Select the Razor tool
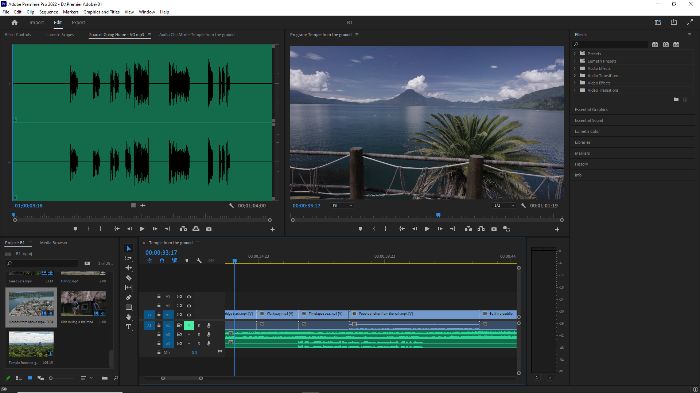Viewport: 700px width, 393px height. click(129, 278)
